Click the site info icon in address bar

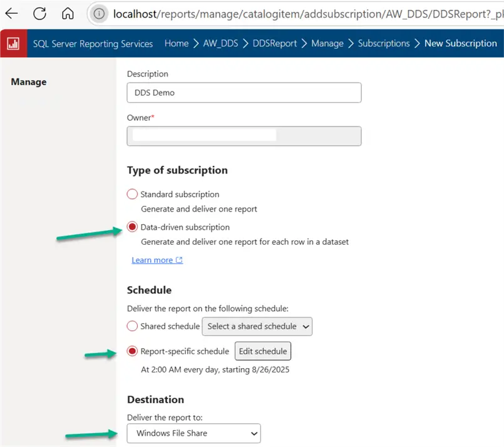(99, 13)
